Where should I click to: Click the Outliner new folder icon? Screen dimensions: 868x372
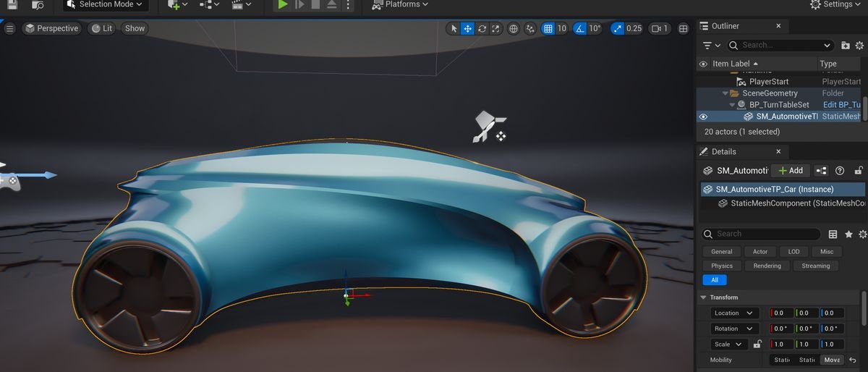pos(845,45)
